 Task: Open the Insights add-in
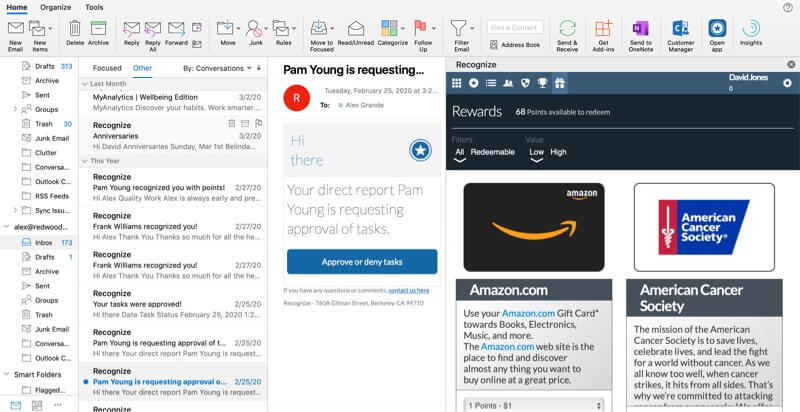(751, 34)
